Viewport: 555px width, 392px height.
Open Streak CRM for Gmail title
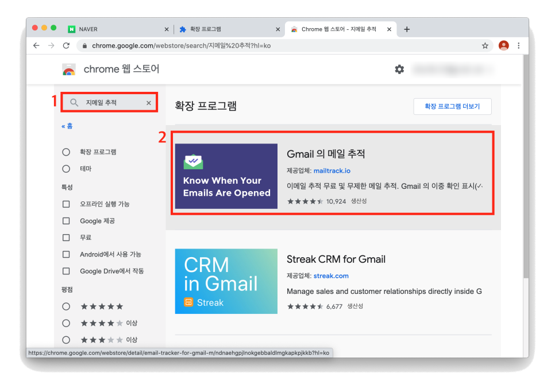click(x=336, y=259)
